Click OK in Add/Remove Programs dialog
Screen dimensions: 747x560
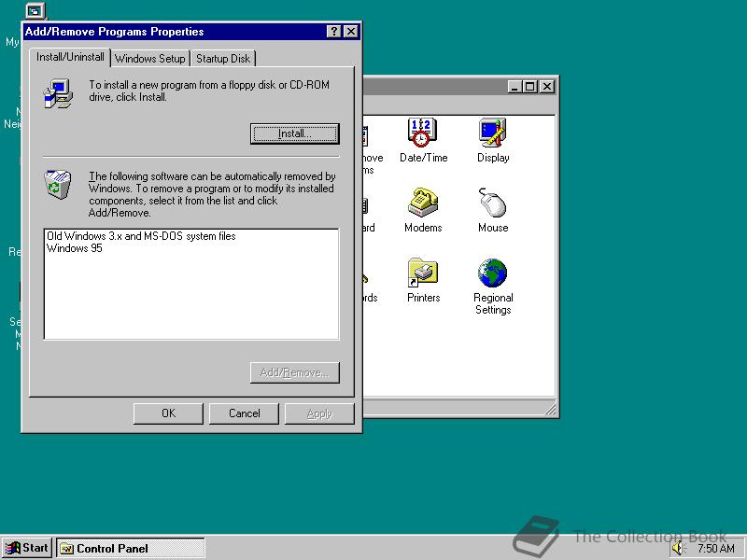click(x=168, y=413)
